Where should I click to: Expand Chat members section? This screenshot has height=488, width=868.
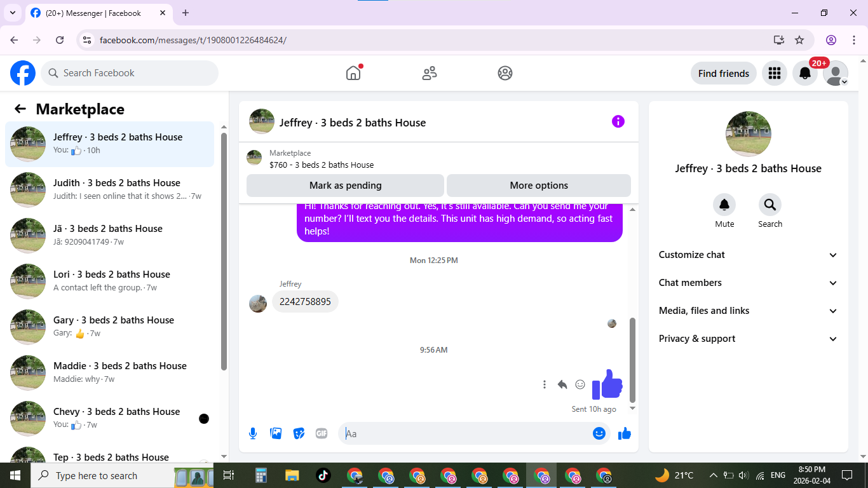click(749, 283)
